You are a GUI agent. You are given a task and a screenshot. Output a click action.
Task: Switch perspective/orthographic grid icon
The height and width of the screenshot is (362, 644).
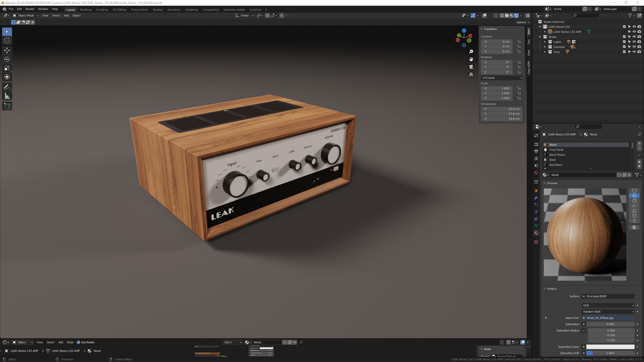click(471, 74)
